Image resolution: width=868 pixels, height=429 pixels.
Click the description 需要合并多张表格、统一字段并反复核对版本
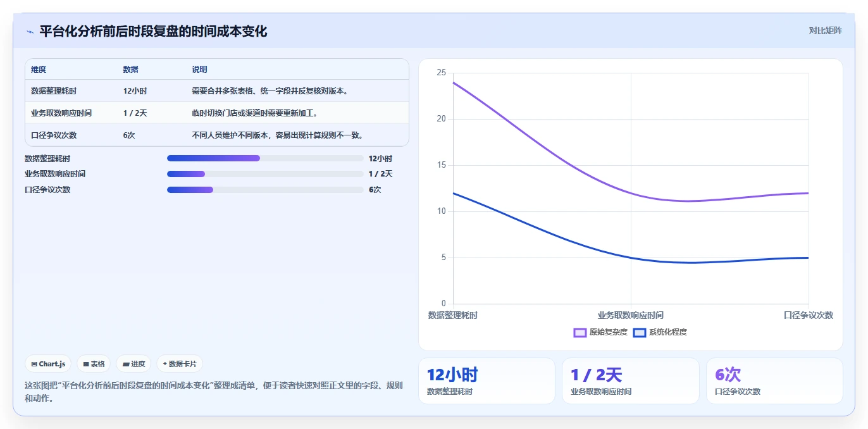(x=270, y=91)
